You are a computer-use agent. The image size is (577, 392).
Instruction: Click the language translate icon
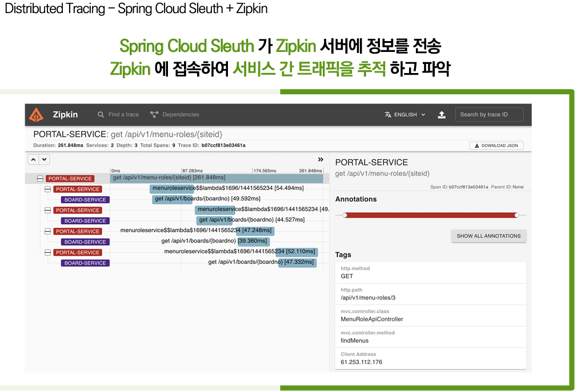388,115
